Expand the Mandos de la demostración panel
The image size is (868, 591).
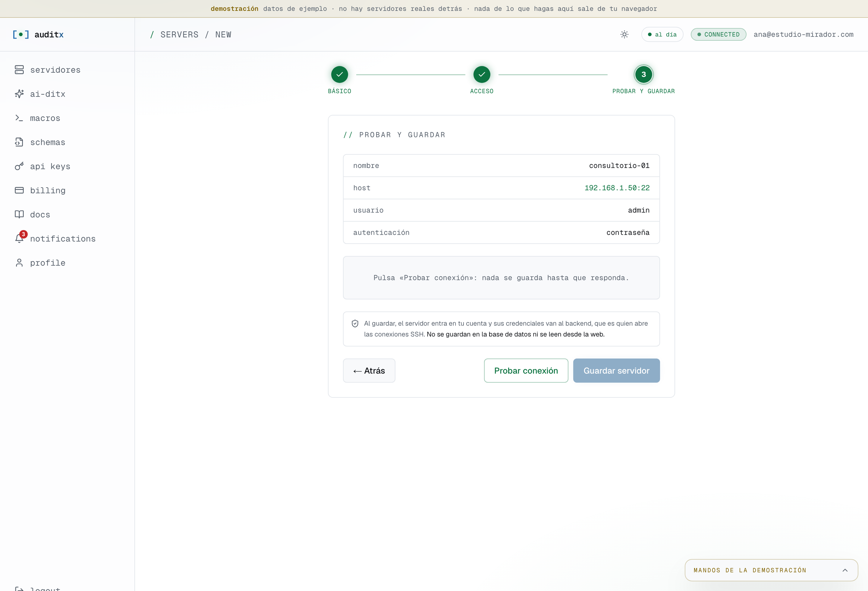click(771, 570)
